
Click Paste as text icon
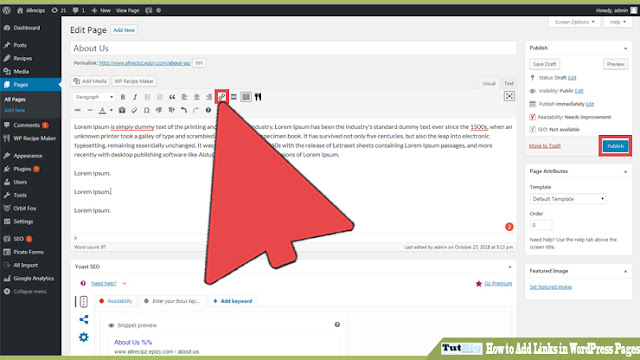(122, 110)
